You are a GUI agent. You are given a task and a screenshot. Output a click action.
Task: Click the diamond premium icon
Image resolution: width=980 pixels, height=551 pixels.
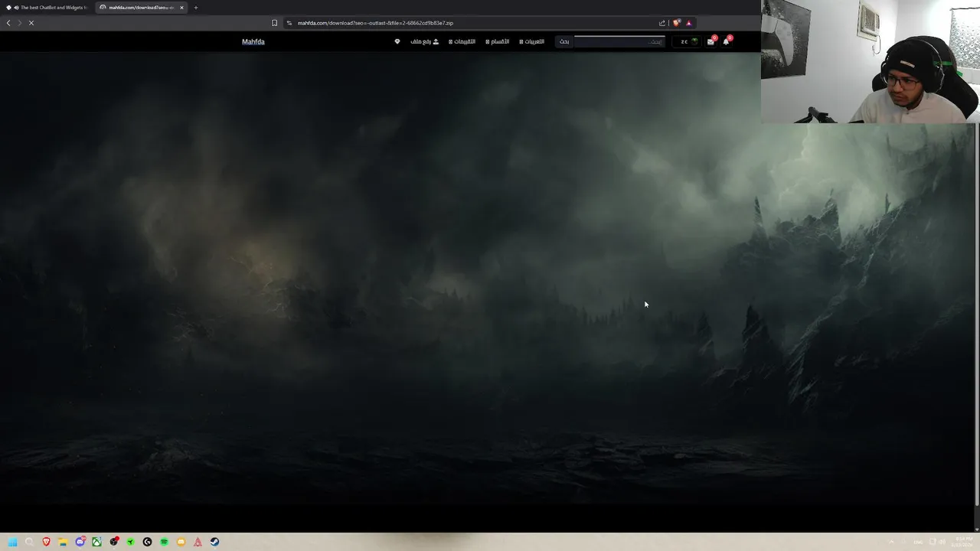[x=397, y=41]
